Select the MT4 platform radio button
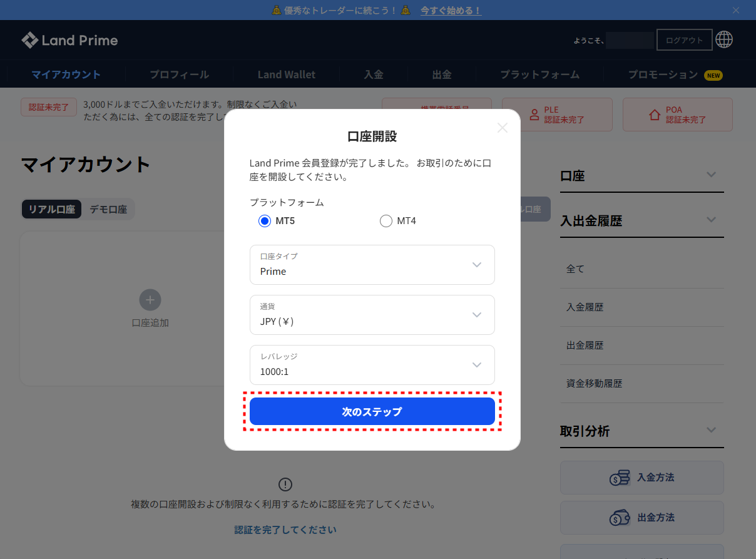This screenshot has width=756, height=559. [386, 221]
